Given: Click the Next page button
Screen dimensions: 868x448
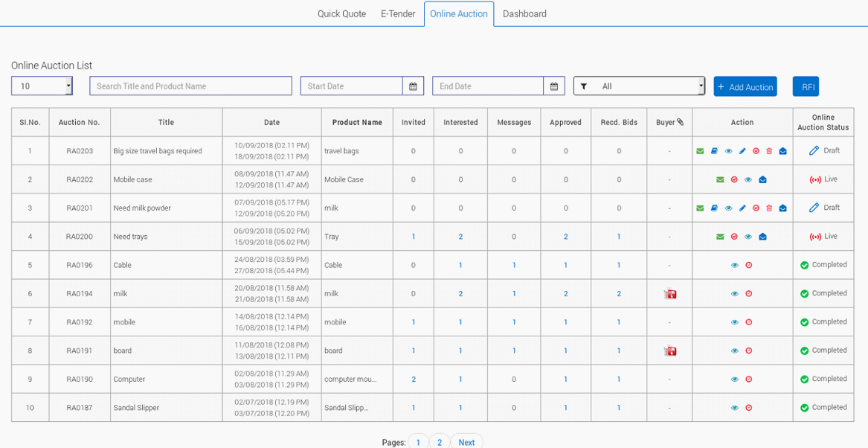Looking at the screenshot, I should 466,442.
